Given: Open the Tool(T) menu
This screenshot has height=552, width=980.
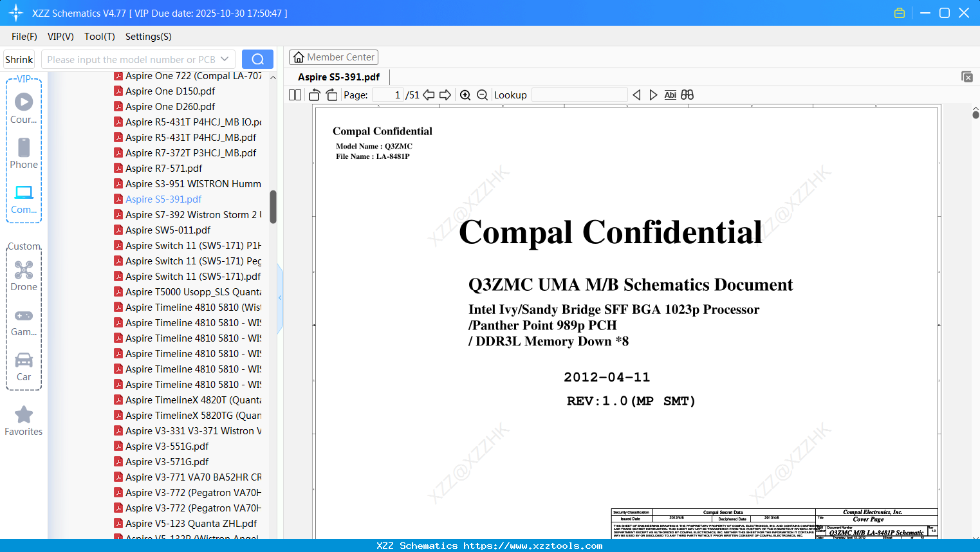Looking at the screenshot, I should coord(100,37).
